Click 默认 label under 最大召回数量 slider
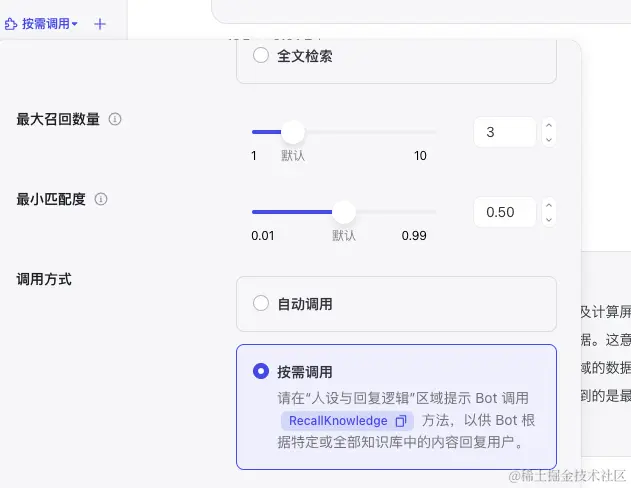 click(x=293, y=156)
